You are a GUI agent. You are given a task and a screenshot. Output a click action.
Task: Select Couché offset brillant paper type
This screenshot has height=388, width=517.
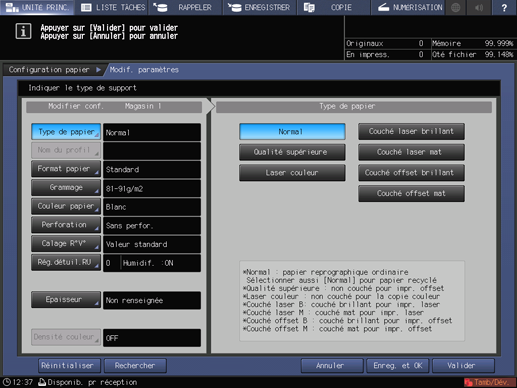pyautogui.click(x=411, y=173)
